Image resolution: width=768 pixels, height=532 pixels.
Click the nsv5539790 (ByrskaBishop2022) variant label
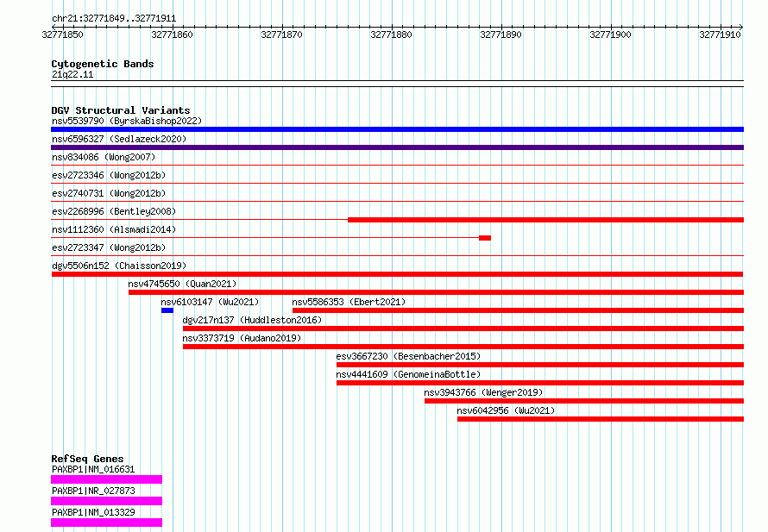pos(127,121)
